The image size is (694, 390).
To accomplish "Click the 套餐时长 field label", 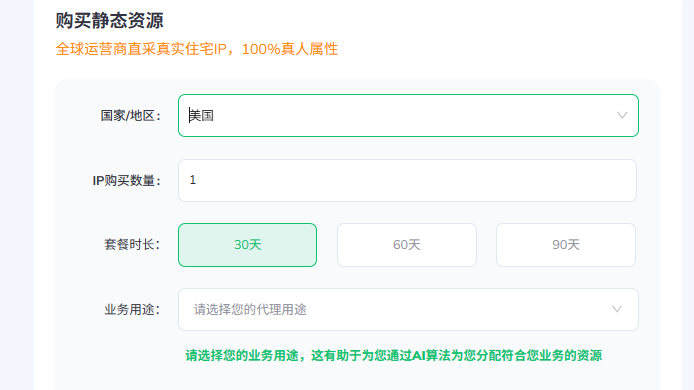I will (132, 244).
